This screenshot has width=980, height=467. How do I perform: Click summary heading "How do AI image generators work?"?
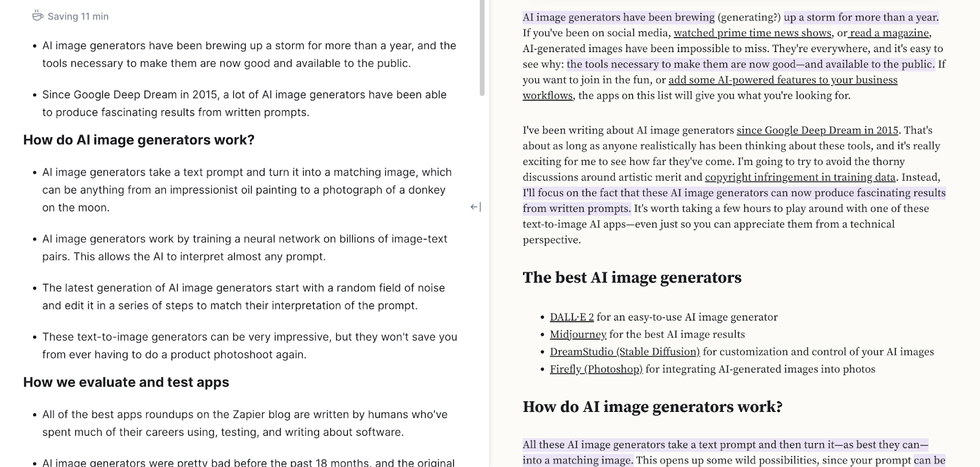coord(139,140)
